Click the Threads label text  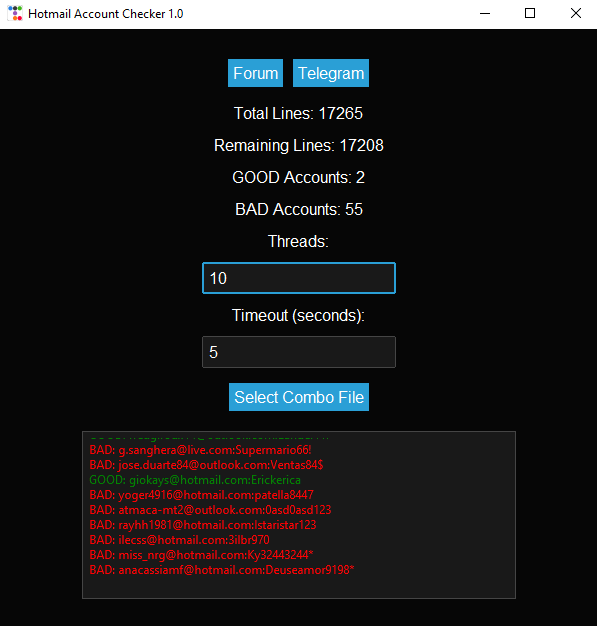[298, 241]
